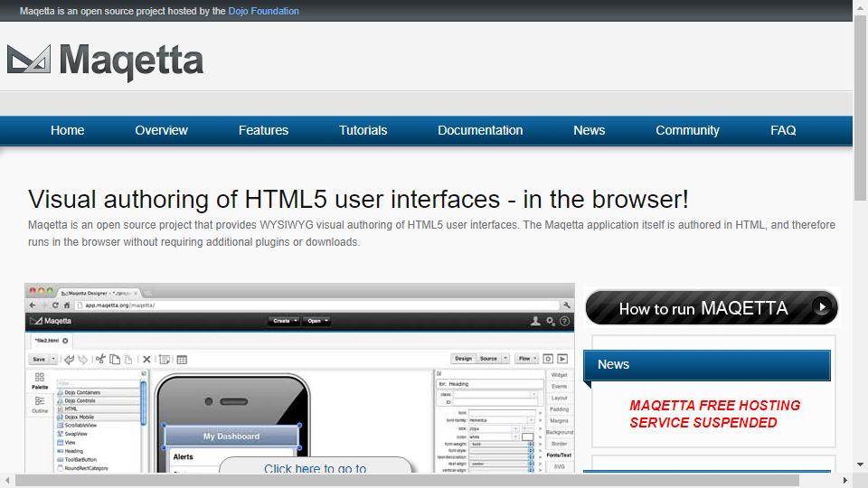Click the scroll right arrow at the bottom
Viewport: 868px width, 488px height.
[x=845, y=480]
